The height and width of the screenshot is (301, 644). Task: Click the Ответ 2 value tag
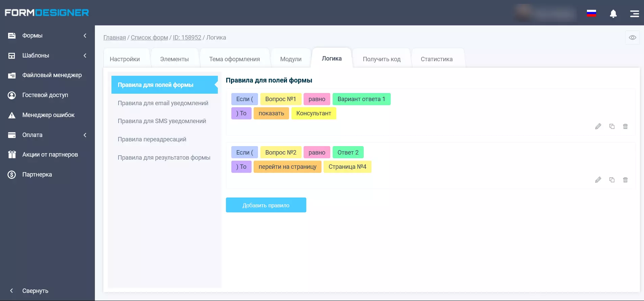pyautogui.click(x=348, y=153)
